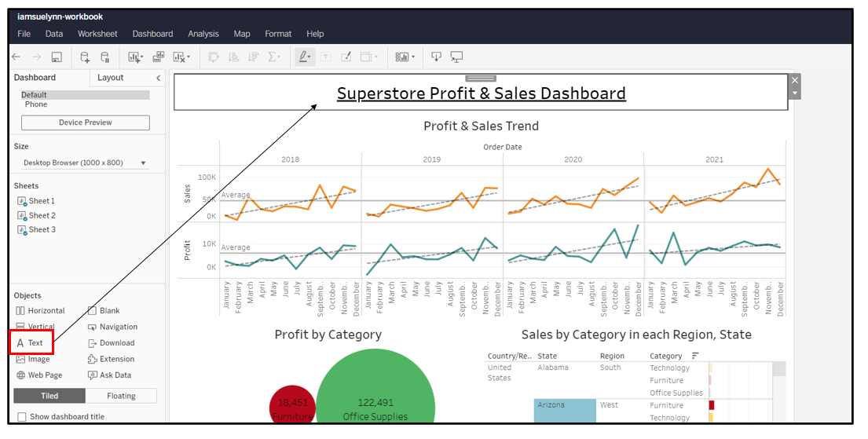Select the Blank object
The height and width of the screenshot is (439, 868).
coord(104,310)
